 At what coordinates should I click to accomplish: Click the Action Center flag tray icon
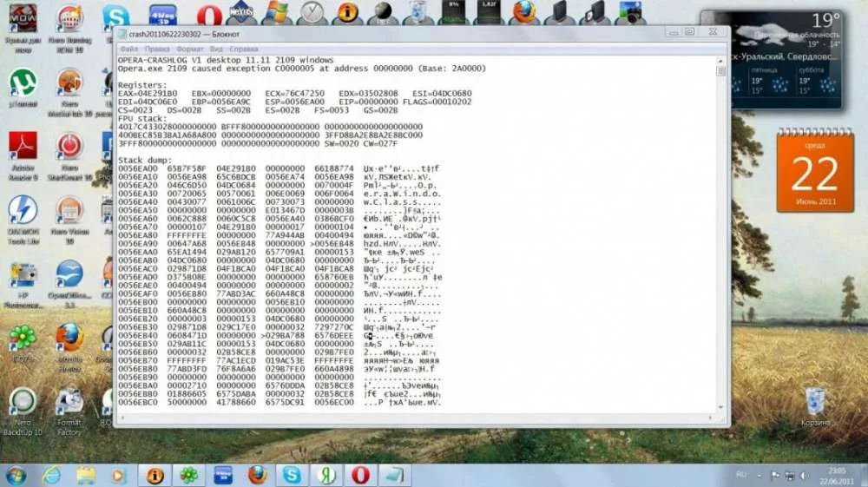(x=775, y=476)
